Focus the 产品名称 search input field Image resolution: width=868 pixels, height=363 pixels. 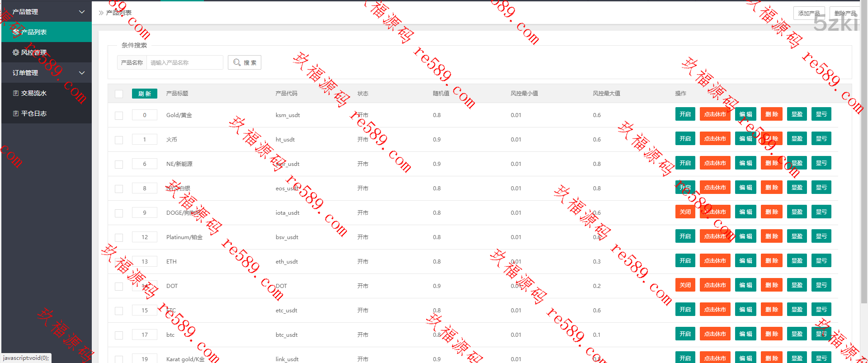184,62
